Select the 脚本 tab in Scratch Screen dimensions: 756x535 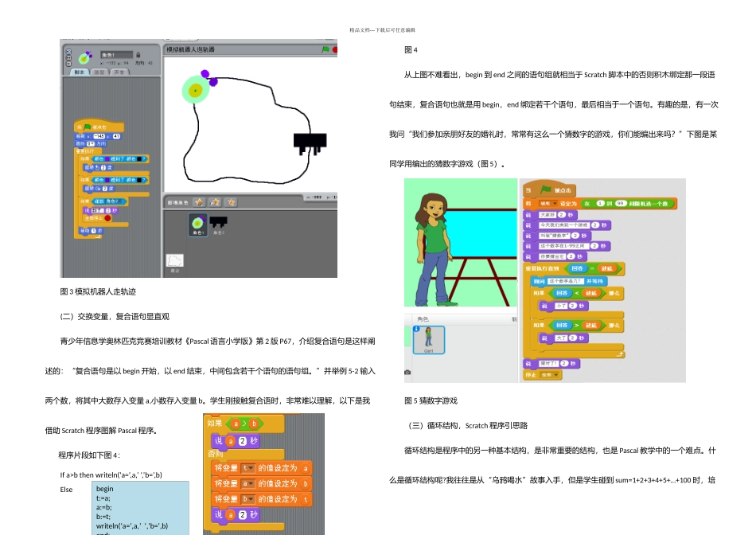point(80,72)
